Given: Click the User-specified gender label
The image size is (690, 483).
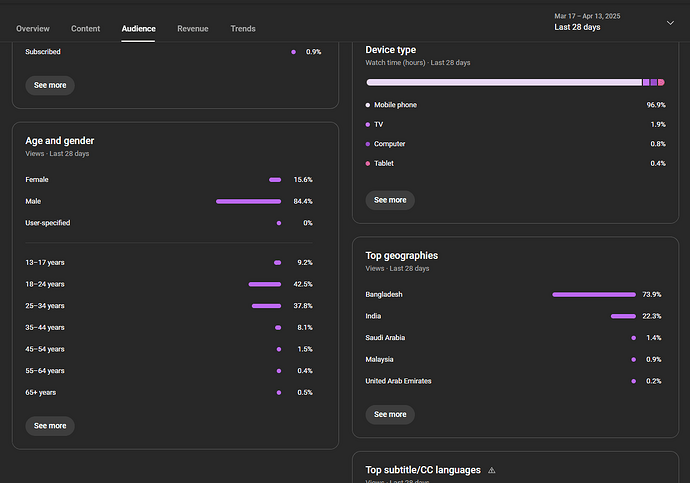Looking at the screenshot, I should click(48, 223).
